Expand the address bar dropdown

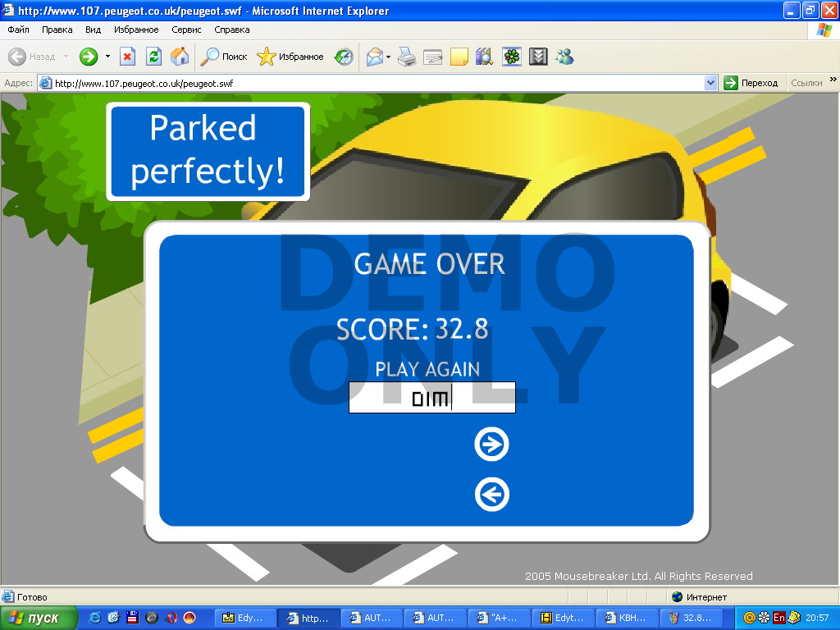(710, 83)
